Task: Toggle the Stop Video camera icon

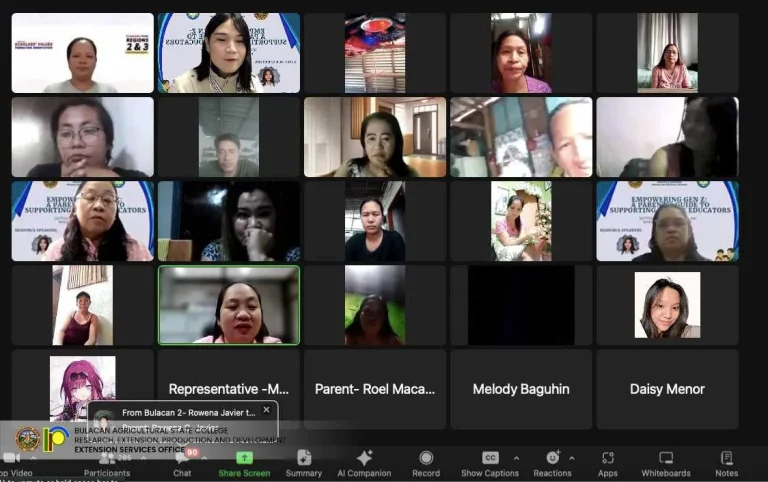Action: click(x=11, y=458)
